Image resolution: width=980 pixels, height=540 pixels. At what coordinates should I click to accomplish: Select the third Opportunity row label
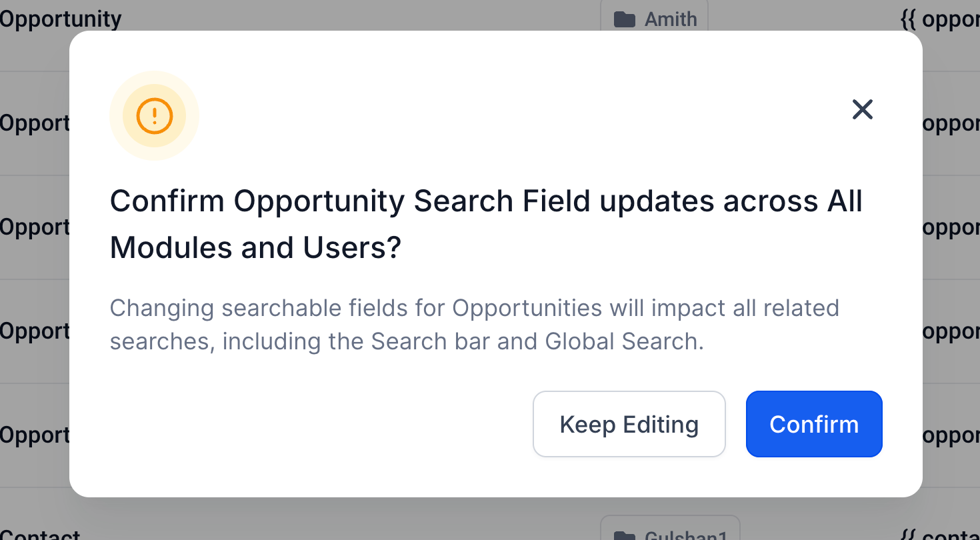click(x=35, y=227)
